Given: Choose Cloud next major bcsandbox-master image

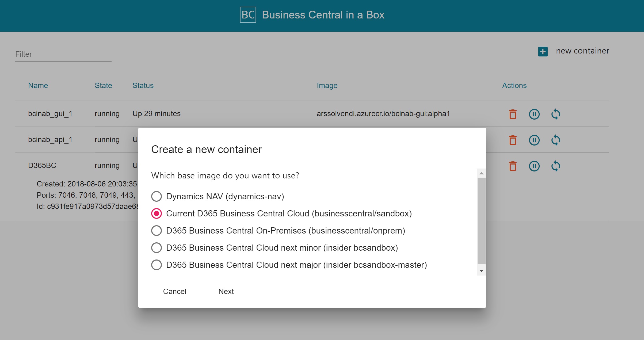Looking at the screenshot, I should [x=157, y=265].
